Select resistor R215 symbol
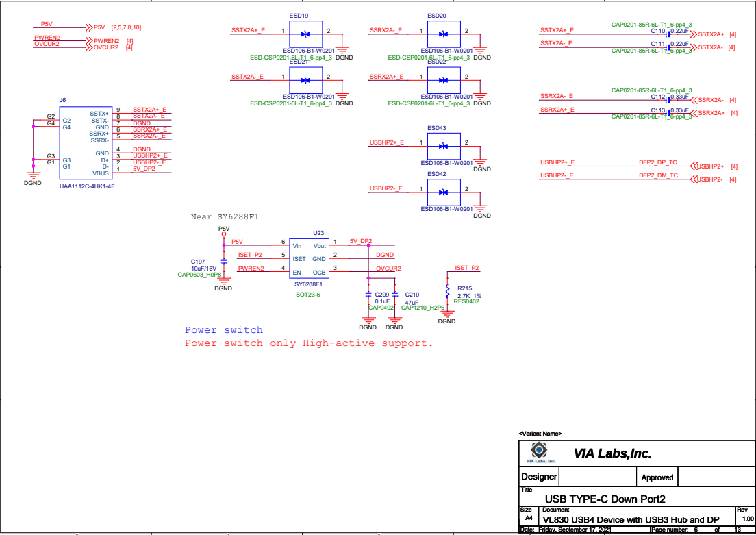The image size is (756, 535). click(447, 291)
